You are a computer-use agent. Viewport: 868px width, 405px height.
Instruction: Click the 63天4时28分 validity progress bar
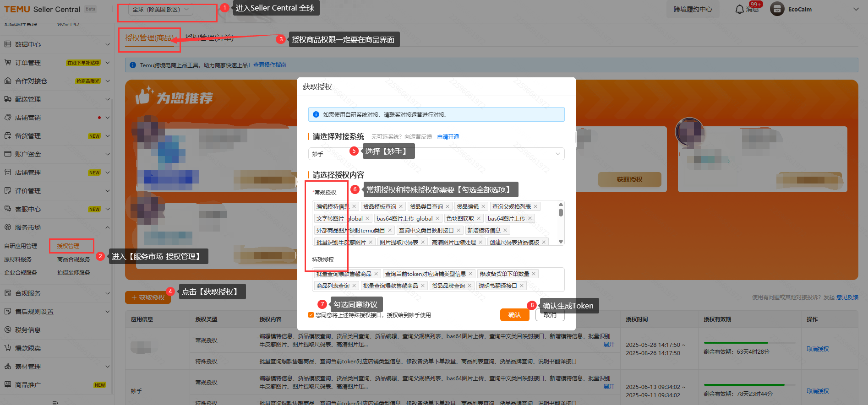[x=749, y=343]
